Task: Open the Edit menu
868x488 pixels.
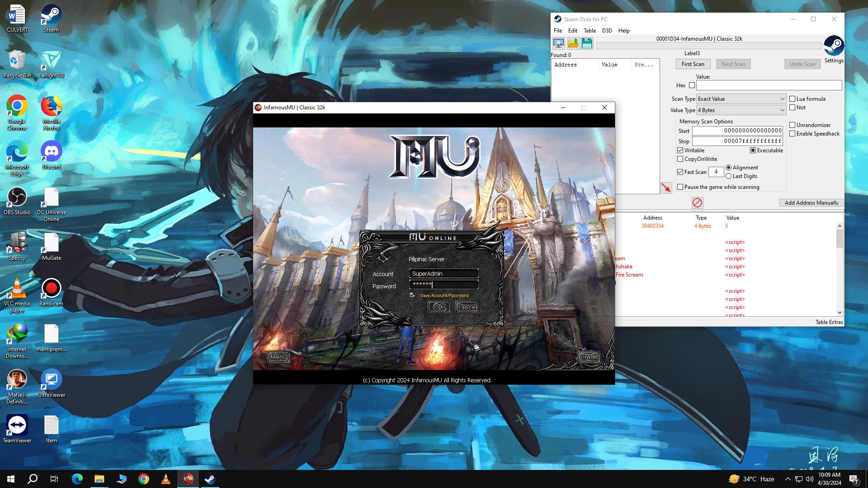Action: [572, 30]
